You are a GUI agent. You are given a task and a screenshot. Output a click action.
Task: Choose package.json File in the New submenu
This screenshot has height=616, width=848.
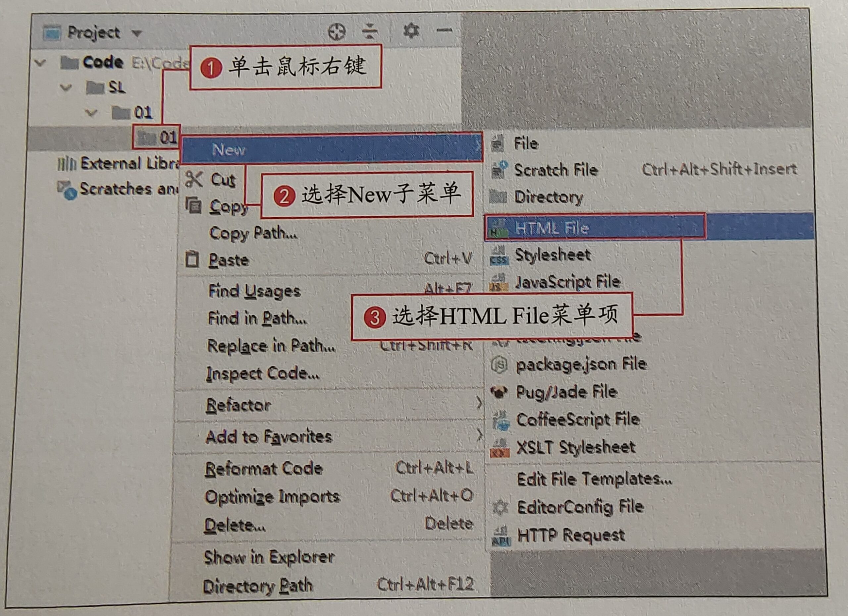pyautogui.click(x=581, y=364)
